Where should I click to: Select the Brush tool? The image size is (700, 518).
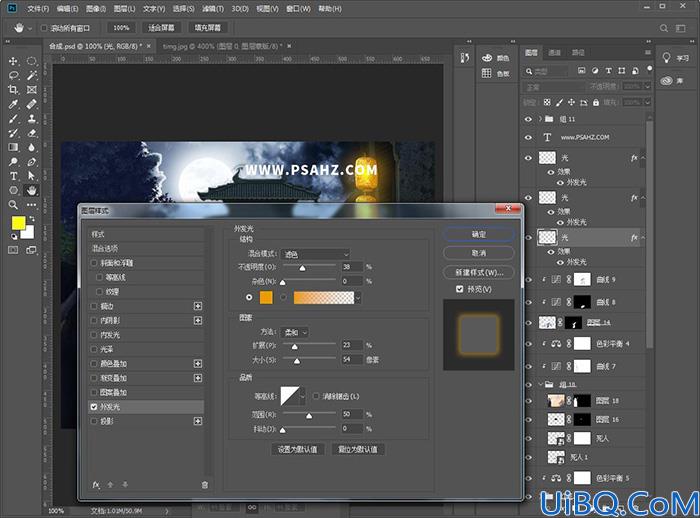pyautogui.click(x=13, y=119)
